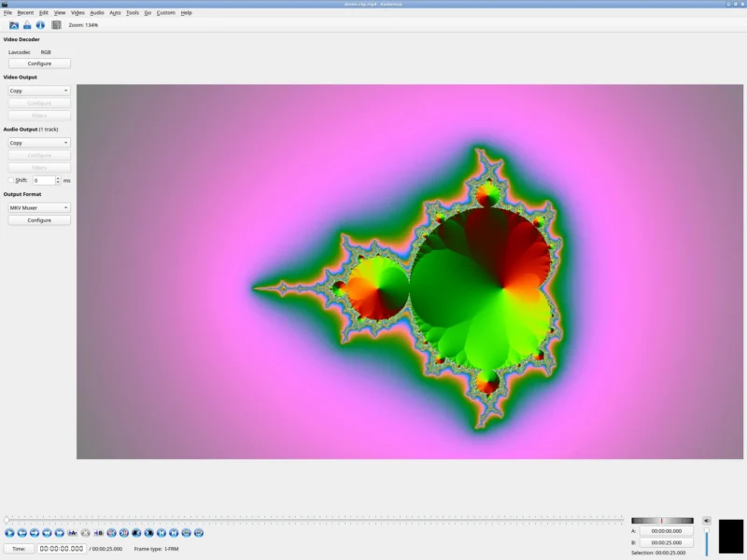Click the grey jog shuttle wheel
The width and height of the screenshot is (747, 560).
click(x=662, y=521)
